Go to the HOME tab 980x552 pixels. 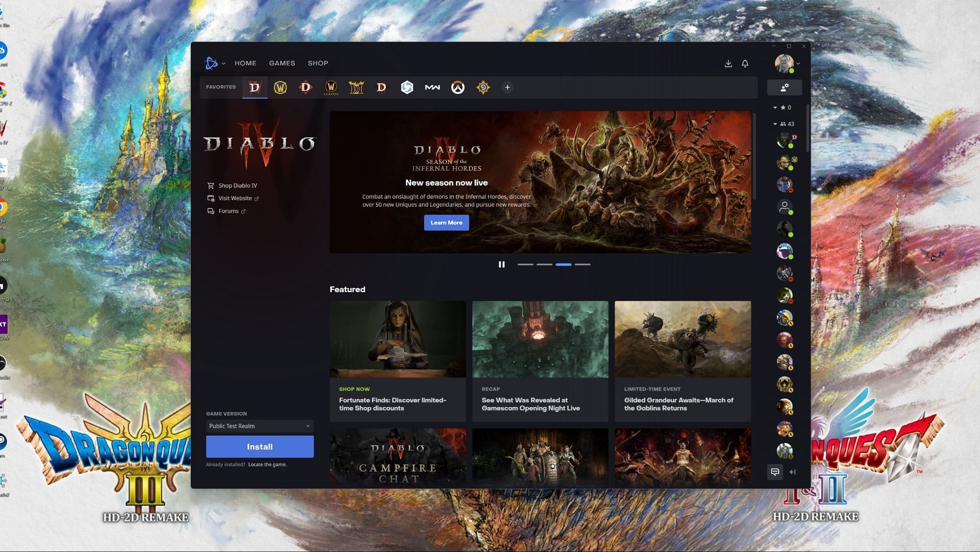(x=245, y=63)
